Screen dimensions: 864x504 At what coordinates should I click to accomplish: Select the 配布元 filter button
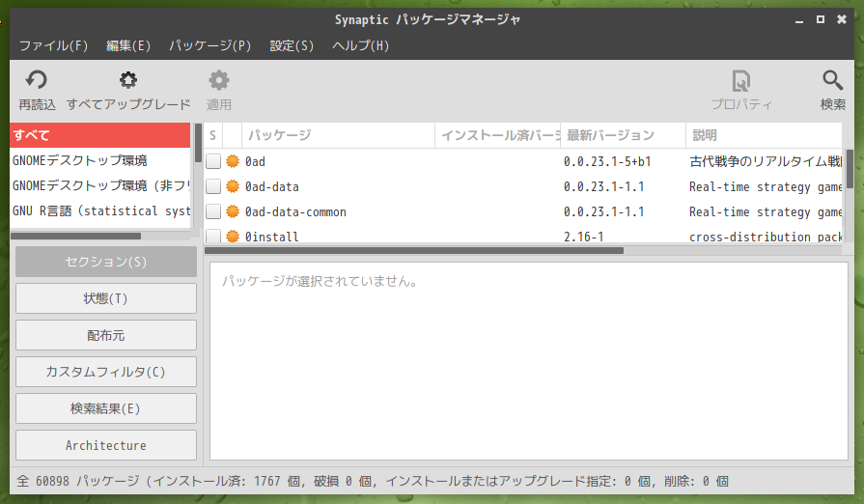point(106,335)
